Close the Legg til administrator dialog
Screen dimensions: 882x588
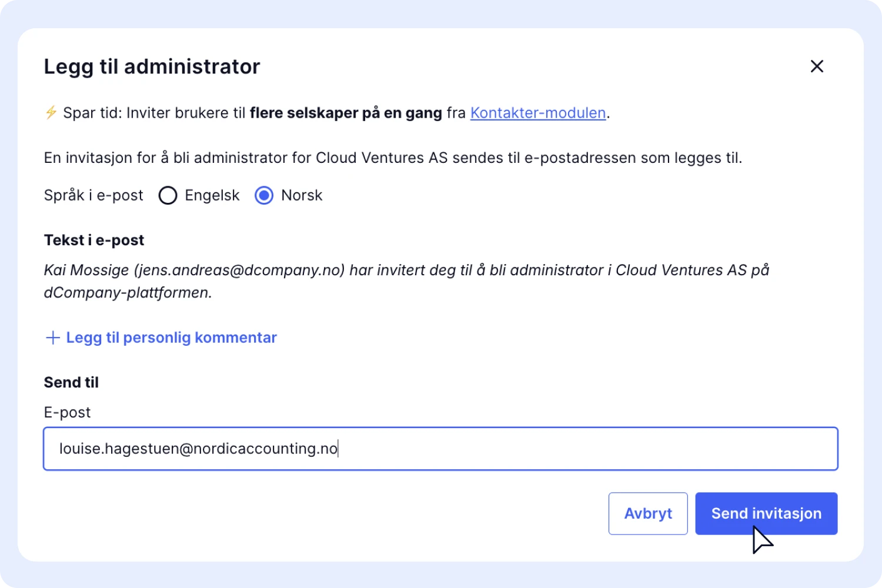817,66
